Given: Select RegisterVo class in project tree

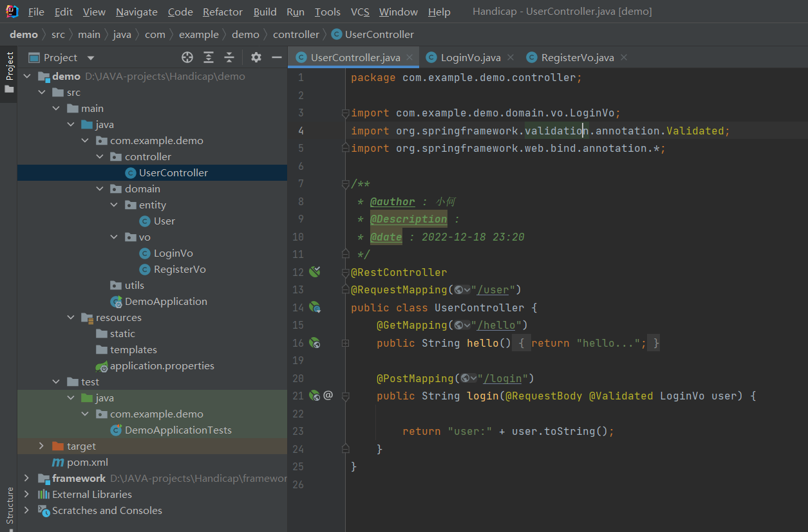Looking at the screenshot, I should click(x=180, y=269).
